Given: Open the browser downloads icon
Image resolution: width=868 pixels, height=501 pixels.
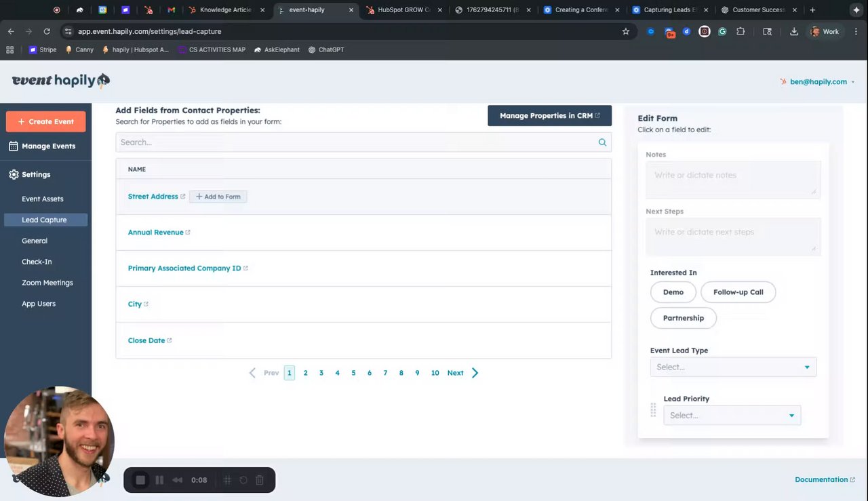Looking at the screenshot, I should point(794,31).
